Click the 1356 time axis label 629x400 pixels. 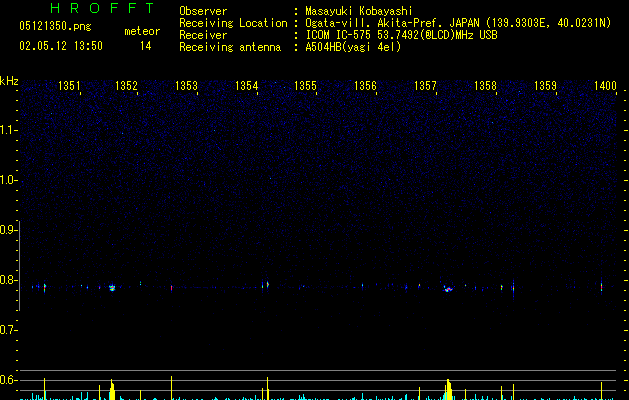click(365, 86)
